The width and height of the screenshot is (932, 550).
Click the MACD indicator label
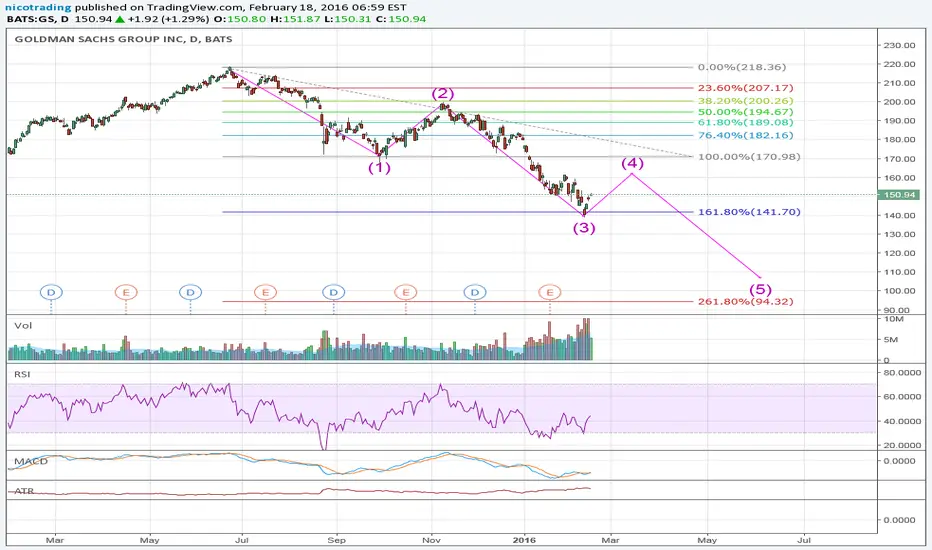tap(31, 461)
